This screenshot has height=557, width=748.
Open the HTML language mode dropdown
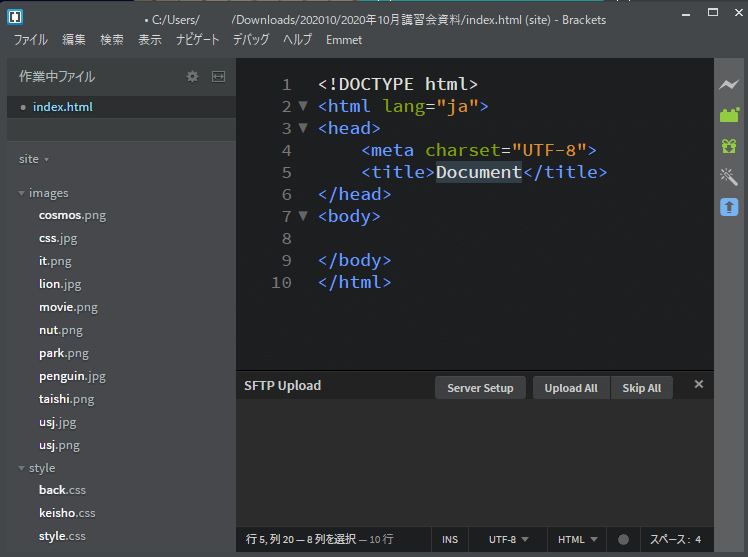578,540
